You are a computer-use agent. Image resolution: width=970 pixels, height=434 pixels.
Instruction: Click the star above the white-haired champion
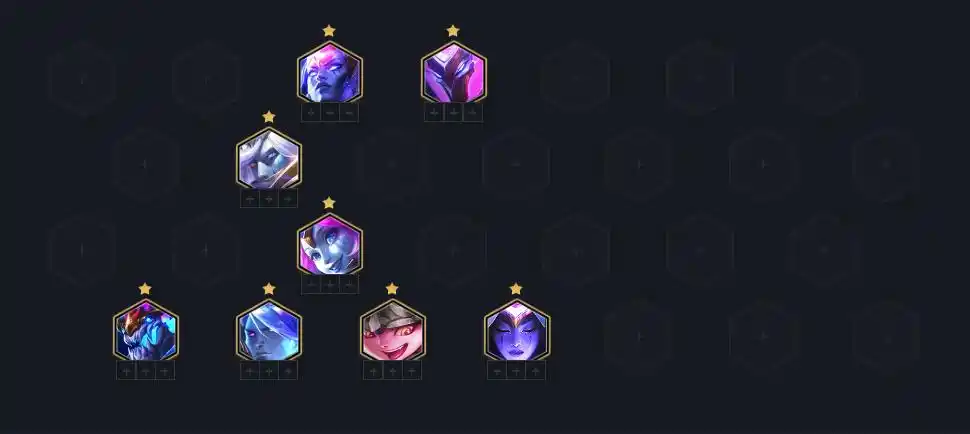268,116
